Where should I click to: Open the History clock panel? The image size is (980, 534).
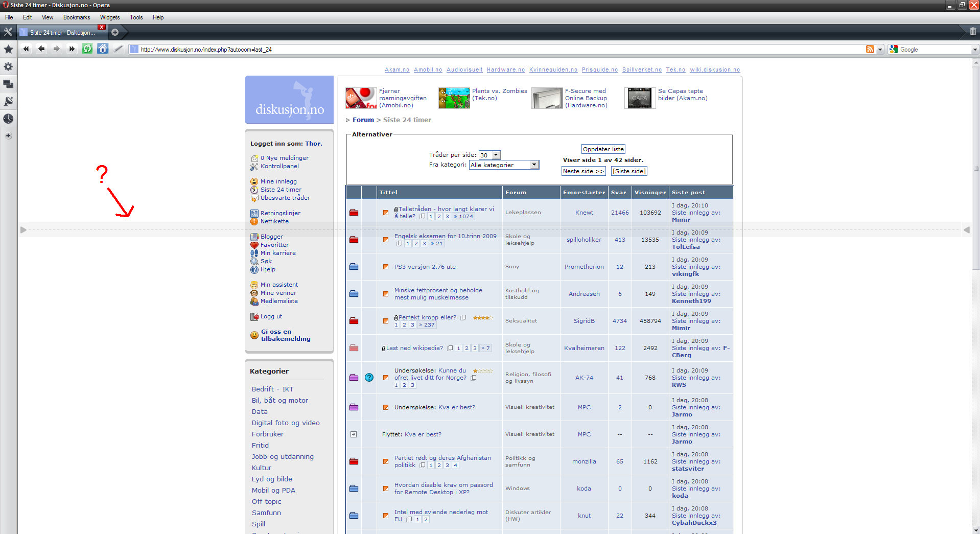(8, 119)
